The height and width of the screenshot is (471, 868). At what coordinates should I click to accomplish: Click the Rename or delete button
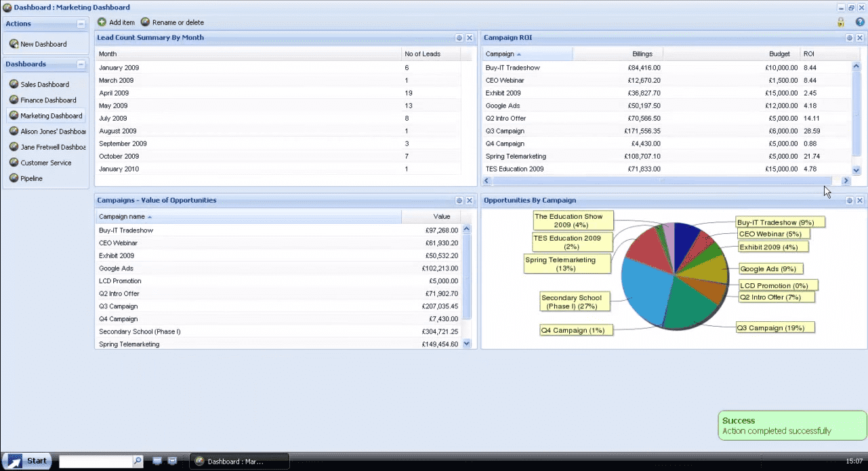pos(172,22)
